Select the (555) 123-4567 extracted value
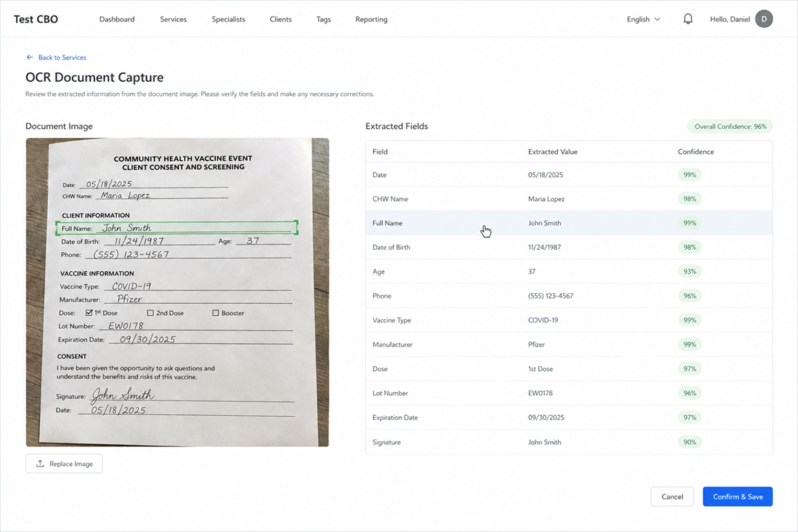This screenshot has height=532, width=798. pos(550,296)
